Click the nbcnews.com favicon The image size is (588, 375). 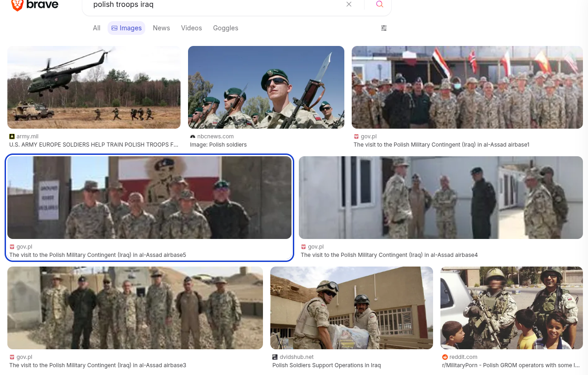[193, 136]
